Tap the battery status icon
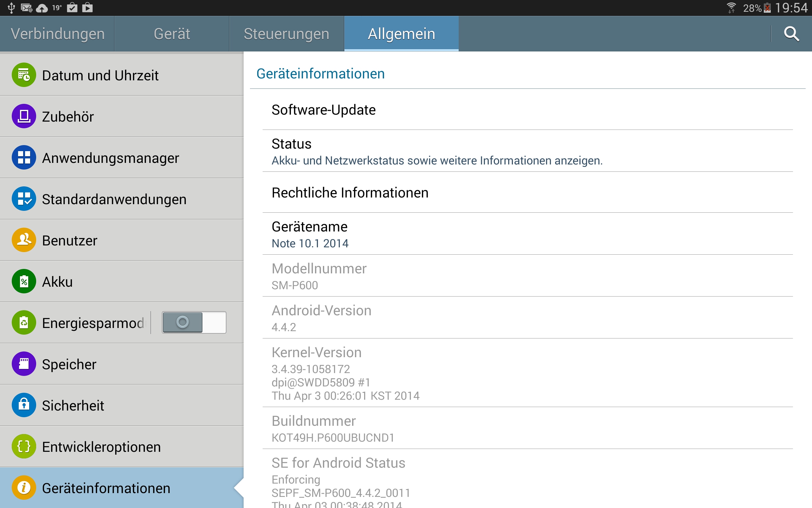Viewport: 812px width, 508px height. [767, 8]
